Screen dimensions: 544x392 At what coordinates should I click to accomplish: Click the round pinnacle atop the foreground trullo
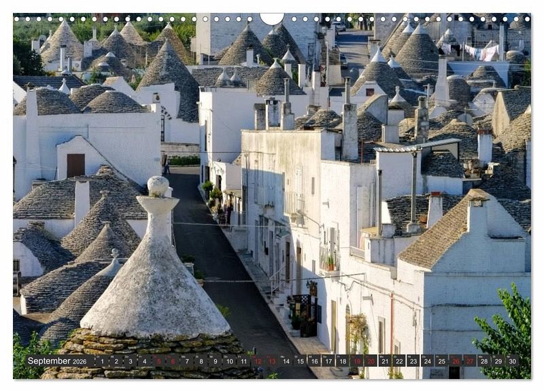pyautogui.click(x=158, y=185)
